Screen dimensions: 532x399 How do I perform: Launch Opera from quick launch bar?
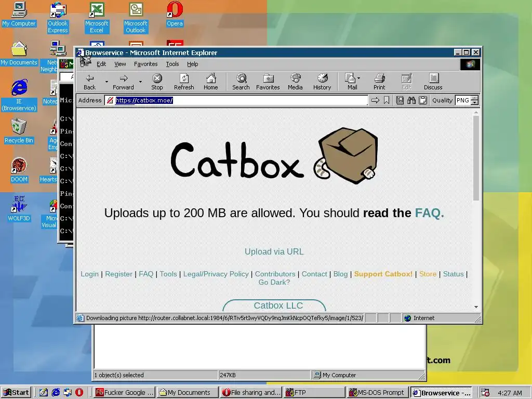pos(79,392)
